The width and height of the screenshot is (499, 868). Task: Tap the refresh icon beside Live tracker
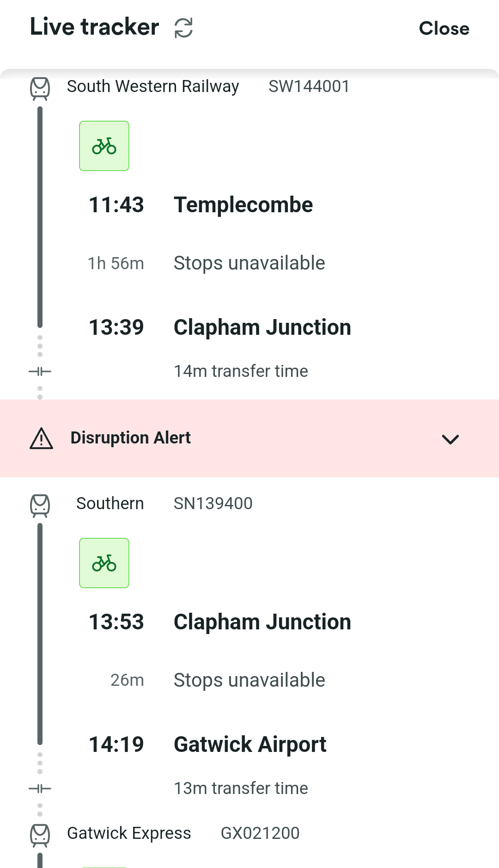click(x=183, y=28)
